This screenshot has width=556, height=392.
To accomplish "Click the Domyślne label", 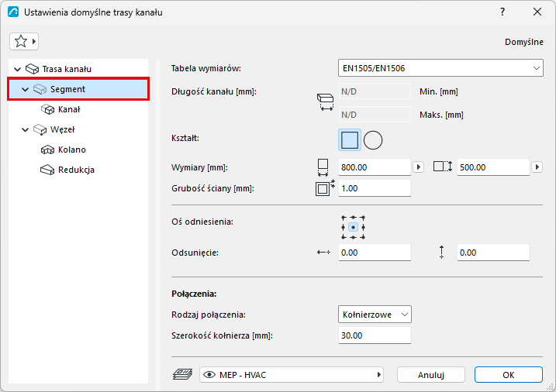I will (x=524, y=42).
